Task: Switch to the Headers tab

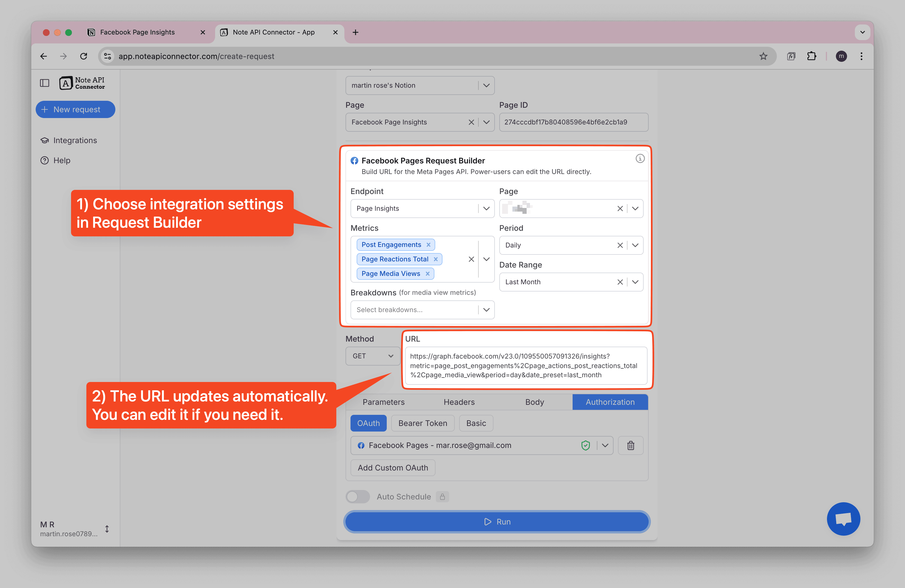Action: pyautogui.click(x=459, y=402)
